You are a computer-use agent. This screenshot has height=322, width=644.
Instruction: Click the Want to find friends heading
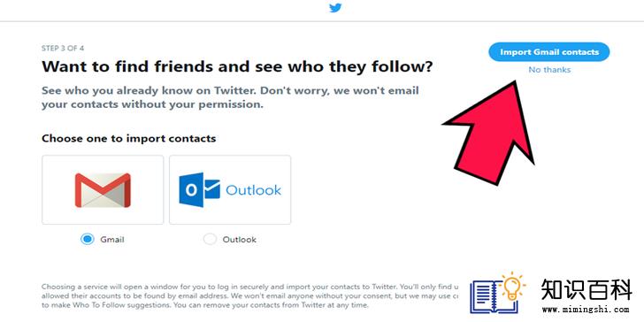237,66
